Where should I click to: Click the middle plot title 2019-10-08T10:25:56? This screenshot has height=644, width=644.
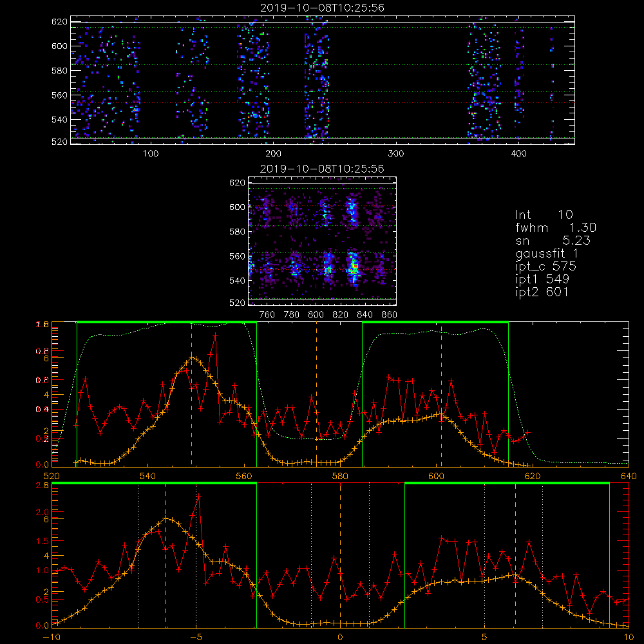point(323,169)
